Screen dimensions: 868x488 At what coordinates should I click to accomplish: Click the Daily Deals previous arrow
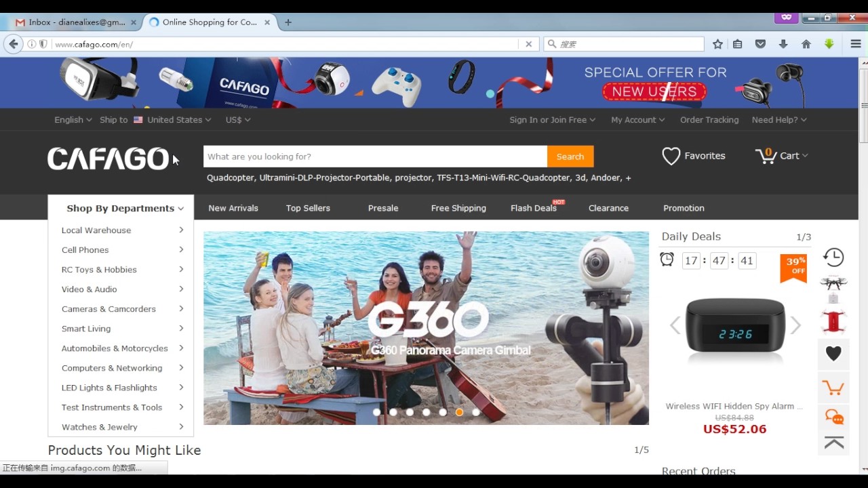point(675,325)
